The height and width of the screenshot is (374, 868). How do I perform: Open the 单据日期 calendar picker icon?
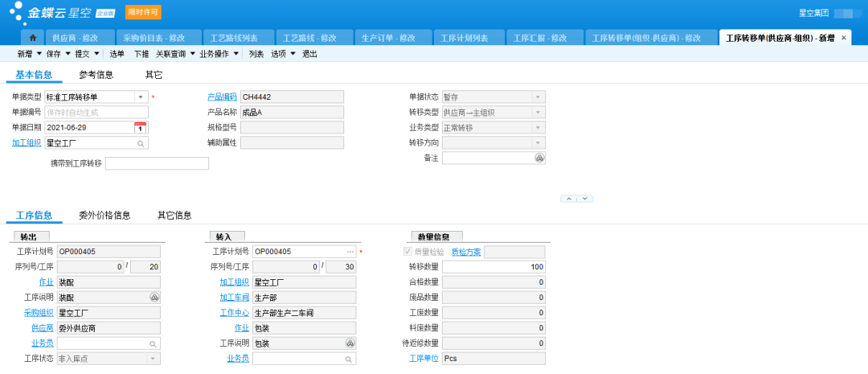pos(141,127)
